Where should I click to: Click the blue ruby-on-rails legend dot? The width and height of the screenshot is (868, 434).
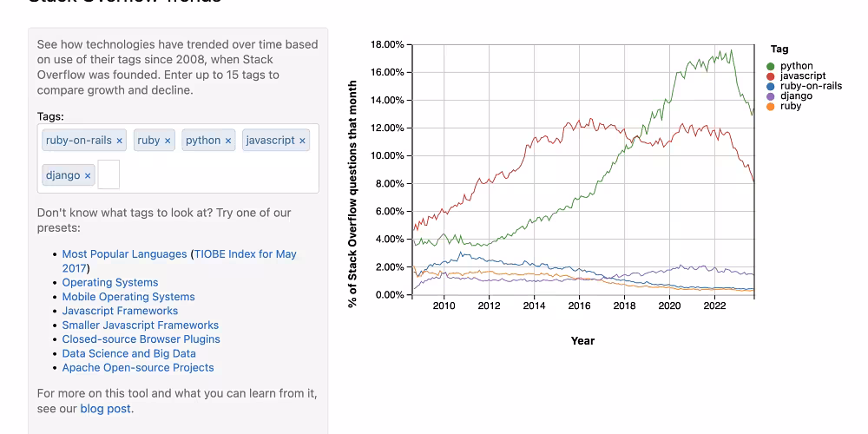tap(770, 86)
